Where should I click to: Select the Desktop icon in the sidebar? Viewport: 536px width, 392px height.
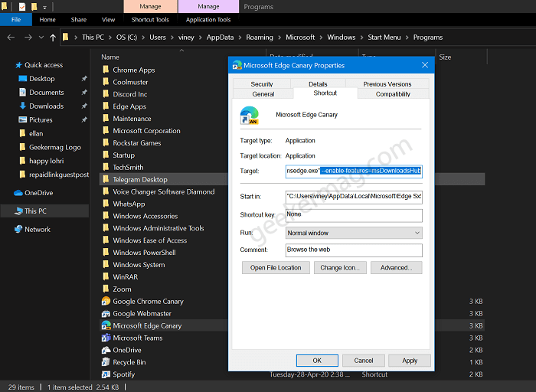click(x=22, y=79)
